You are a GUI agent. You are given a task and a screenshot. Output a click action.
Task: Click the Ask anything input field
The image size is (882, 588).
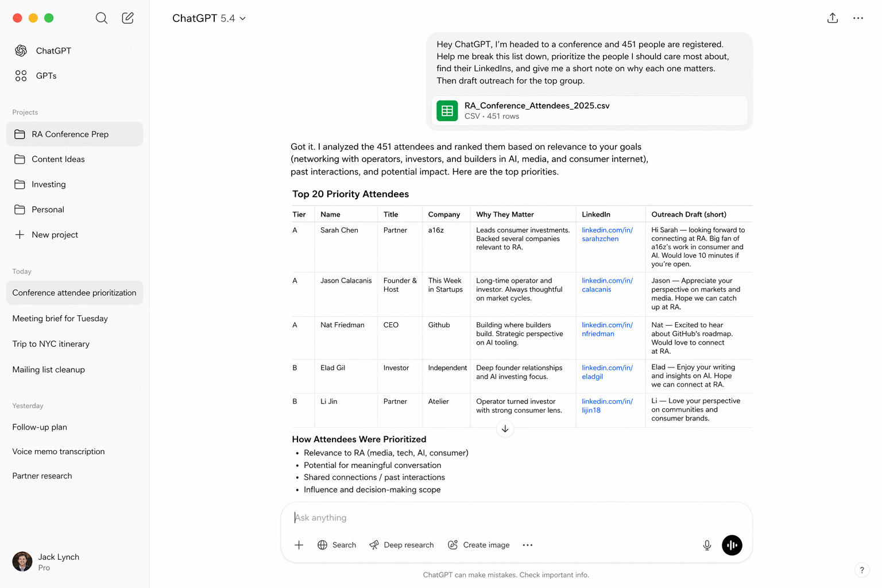click(x=517, y=517)
